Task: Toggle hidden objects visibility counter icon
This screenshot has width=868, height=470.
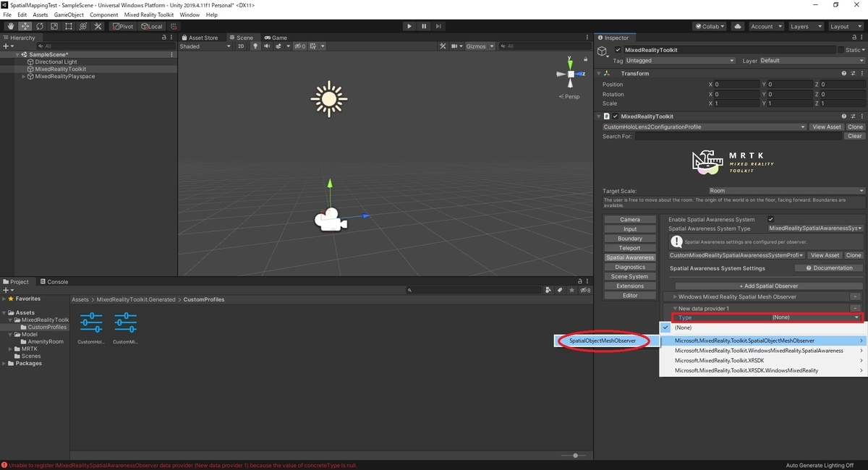Action: click(299, 46)
